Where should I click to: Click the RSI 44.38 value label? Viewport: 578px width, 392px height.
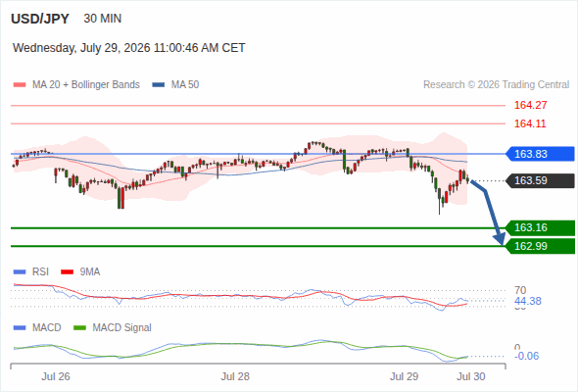pyautogui.click(x=528, y=301)
